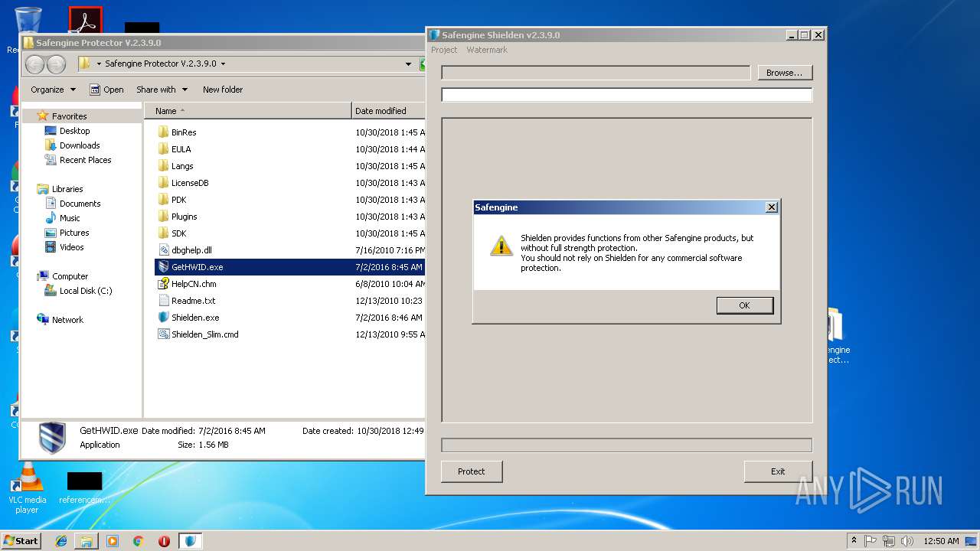The height and width of the screenshot is (551, 980).
Task: Click the Protect button
Action: pos(472,471)
